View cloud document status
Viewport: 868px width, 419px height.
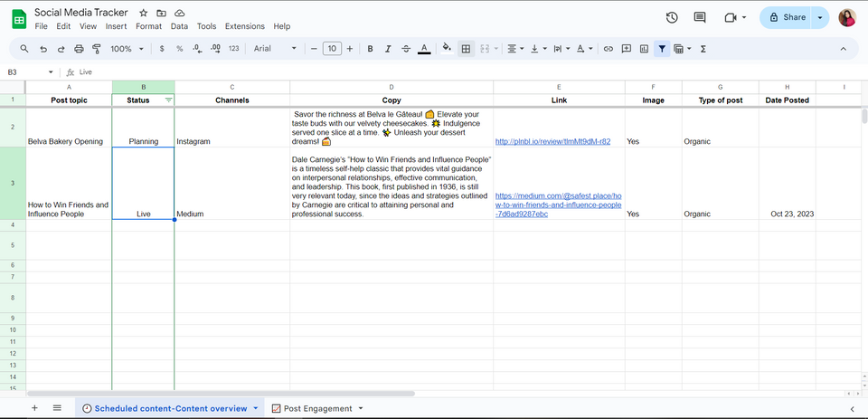[x=179, y=13]
